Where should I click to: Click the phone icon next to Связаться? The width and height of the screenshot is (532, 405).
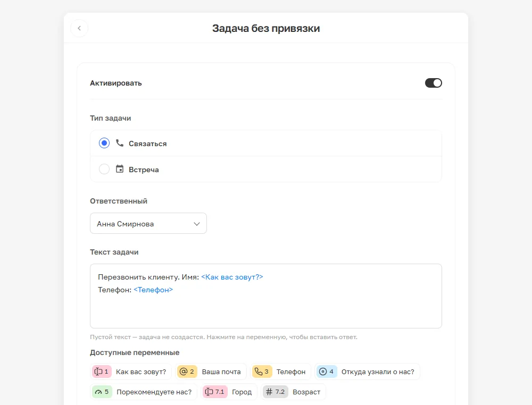coord(119,143)
